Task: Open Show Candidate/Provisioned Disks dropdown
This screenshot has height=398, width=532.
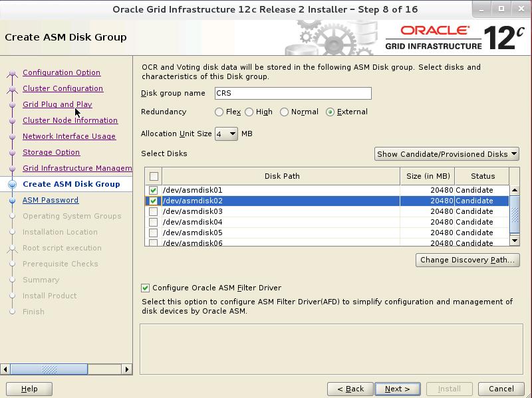Action: click(447, 154)
